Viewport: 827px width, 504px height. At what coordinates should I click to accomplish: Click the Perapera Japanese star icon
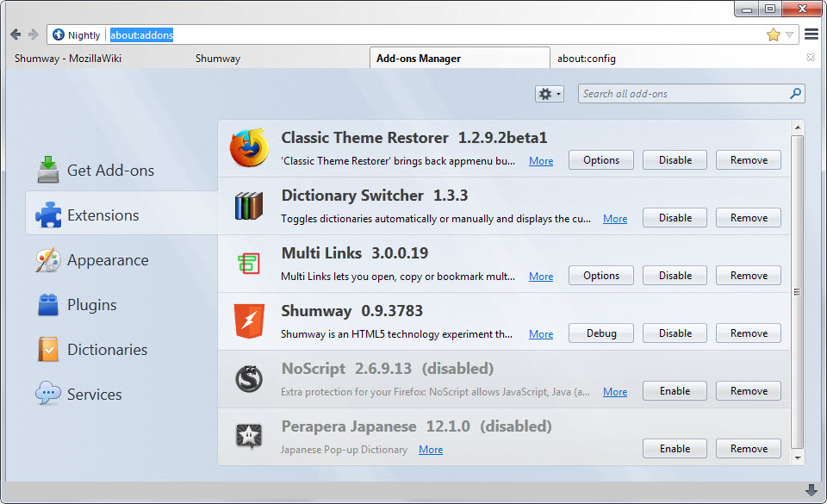[x=249, y=436]
